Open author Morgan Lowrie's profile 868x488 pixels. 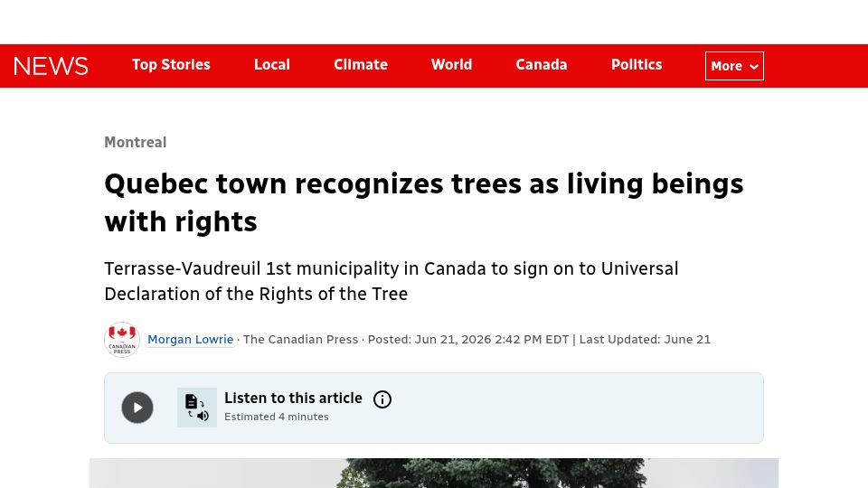191,339
